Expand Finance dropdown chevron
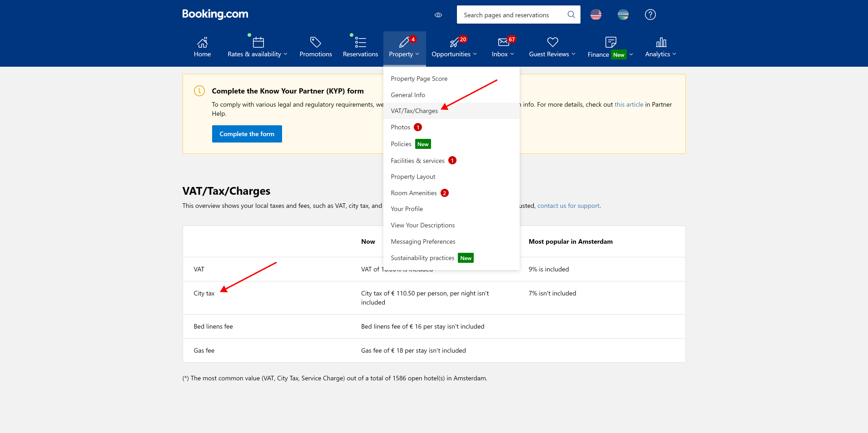868x433 pixels. 631,54
